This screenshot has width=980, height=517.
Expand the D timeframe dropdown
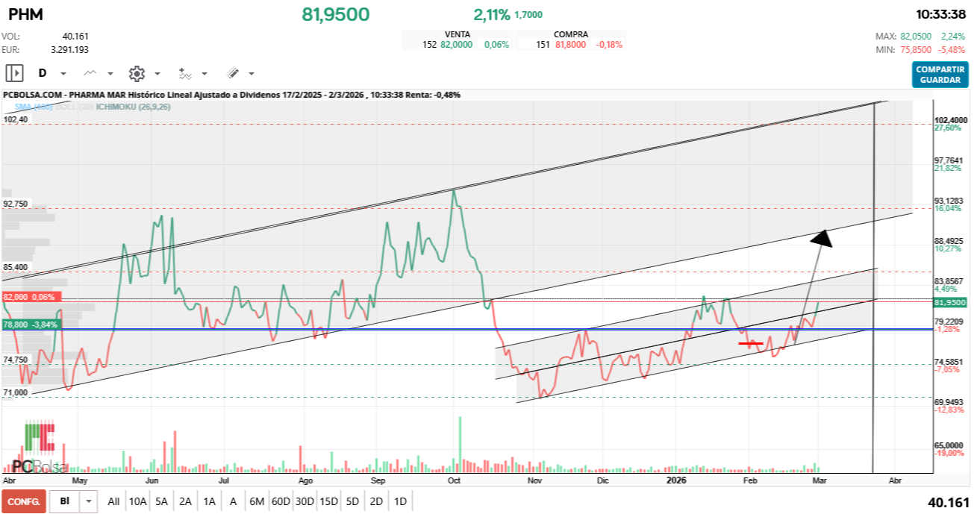pos(63,74)
